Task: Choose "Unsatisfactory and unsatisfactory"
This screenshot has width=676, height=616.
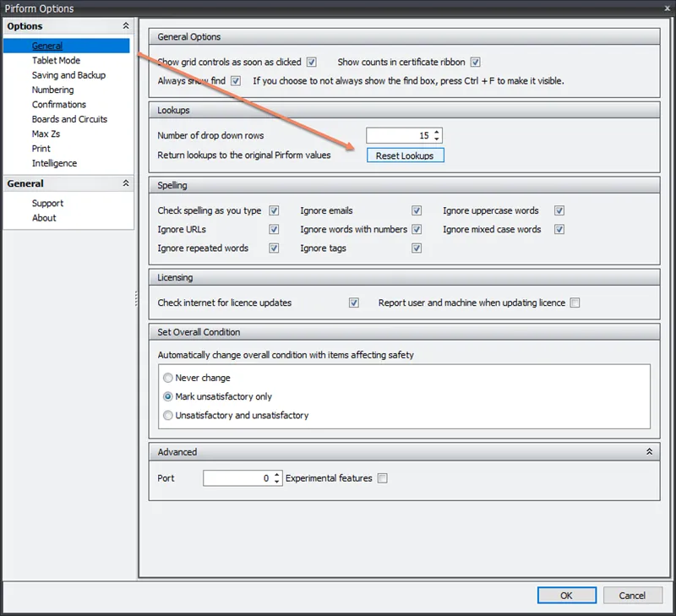Action: pyautogui.click(x=167, y=415)
